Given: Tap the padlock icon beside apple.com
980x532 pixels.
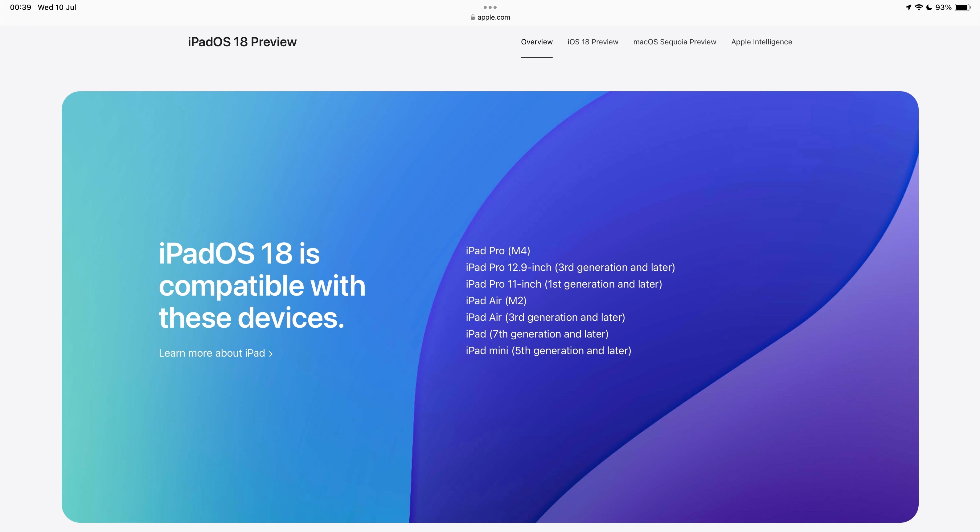Looking at the screenshot, I should pos(473,17).
